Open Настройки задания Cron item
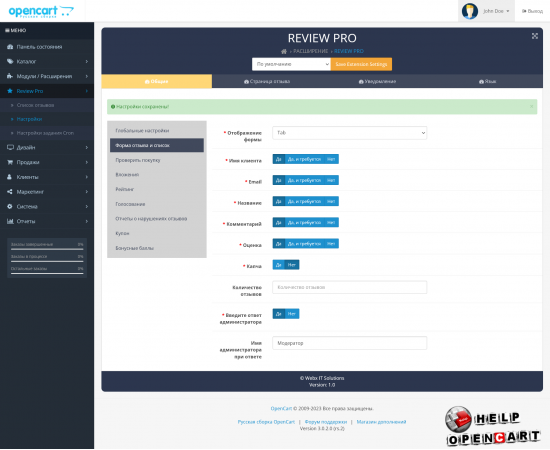 tap(45, 133)
